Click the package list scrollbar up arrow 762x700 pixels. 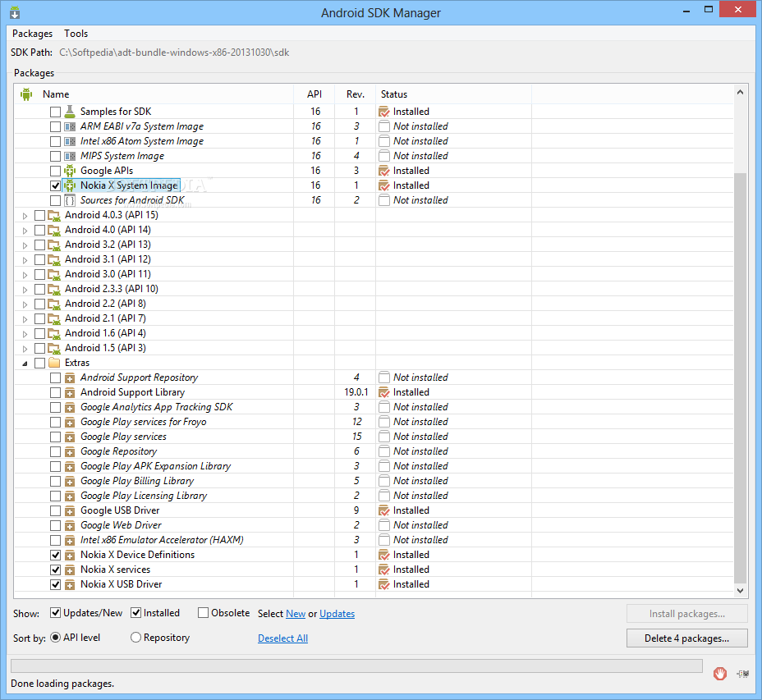(x=740, y=92)
